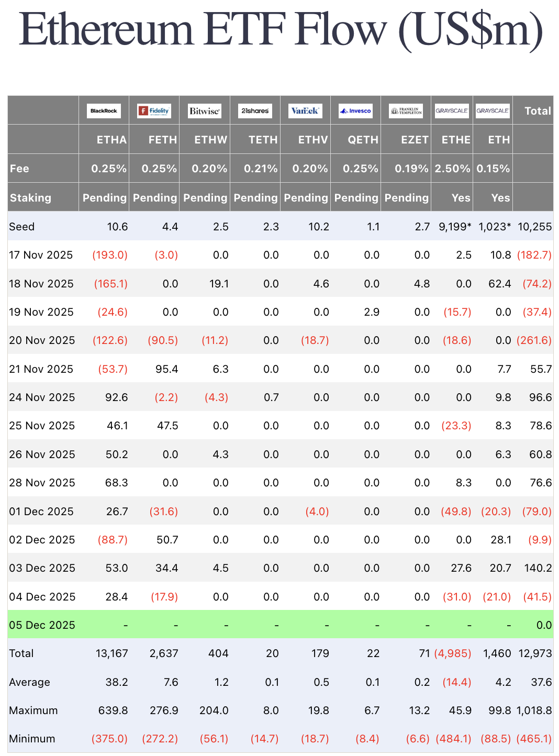The image size is (559, 756).
Task: Click the Seed row label
Action: click(22, 227)
